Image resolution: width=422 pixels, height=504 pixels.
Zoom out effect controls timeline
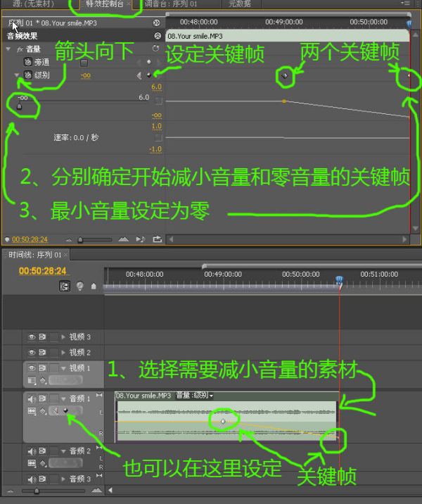point(69,240)
